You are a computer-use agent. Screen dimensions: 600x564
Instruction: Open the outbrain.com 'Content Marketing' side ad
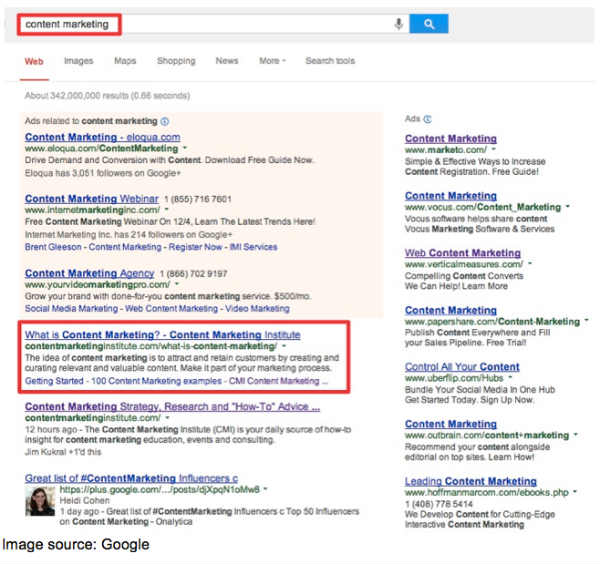451,424
